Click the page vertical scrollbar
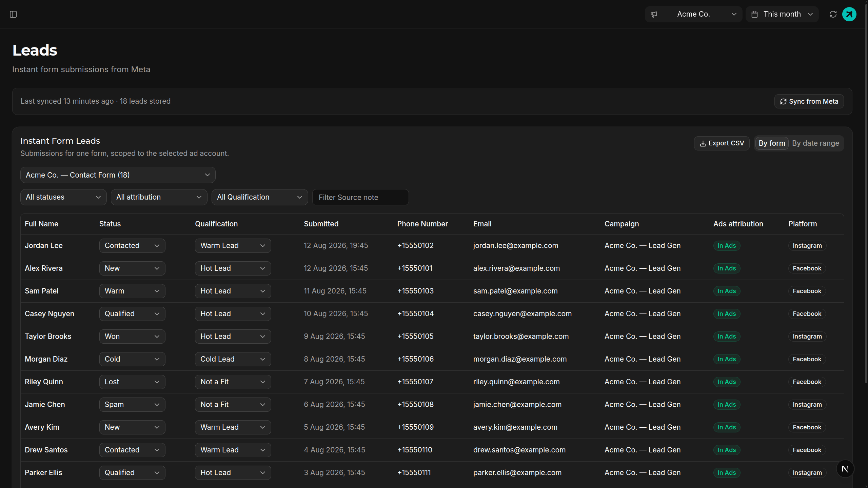This screenshot has height=488, width=868. click(x=866, y=193)
